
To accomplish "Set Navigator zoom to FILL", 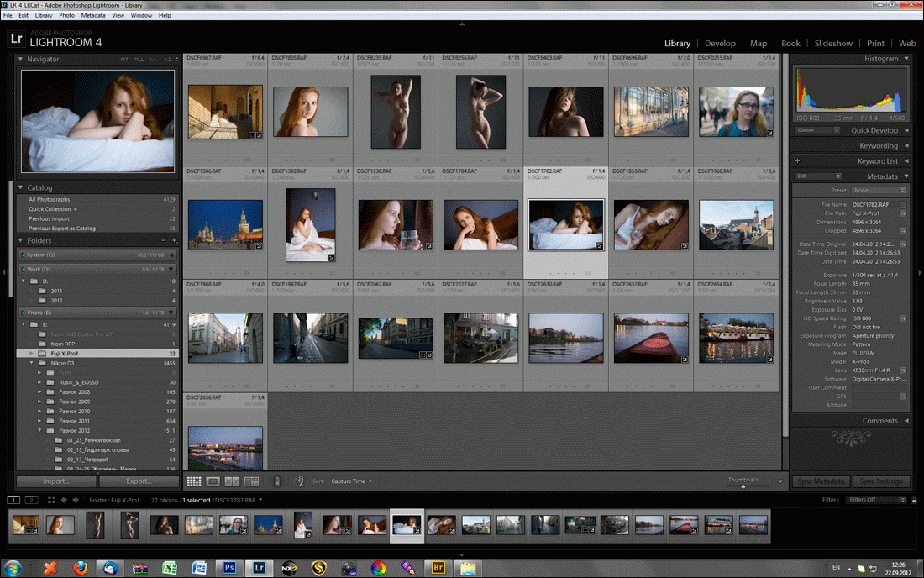I will 139,60.
